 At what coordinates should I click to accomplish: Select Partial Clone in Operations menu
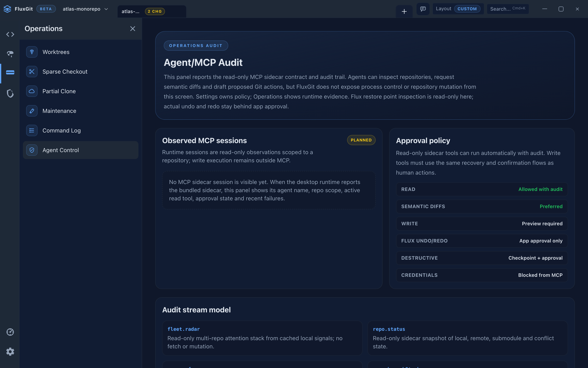click(x=81, y=91)
